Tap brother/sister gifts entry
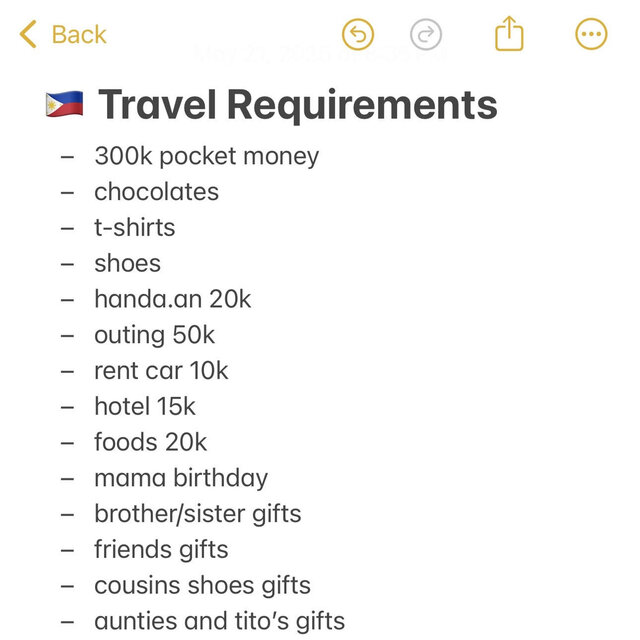The image size is (640, 640). pos(198,514)
